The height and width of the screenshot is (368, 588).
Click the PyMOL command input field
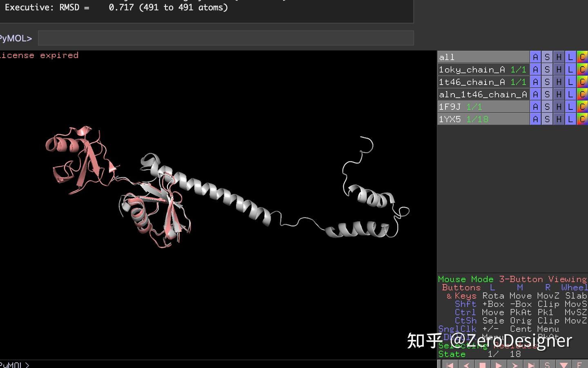[x=225, y=38]
